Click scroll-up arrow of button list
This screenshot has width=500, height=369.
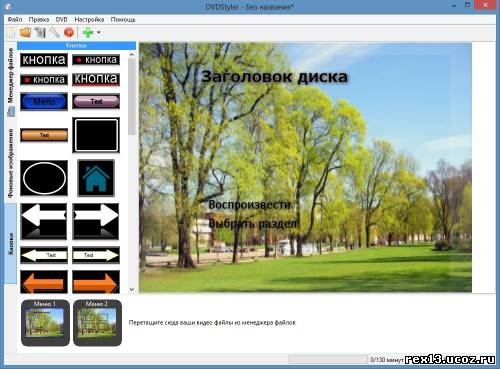132,55
